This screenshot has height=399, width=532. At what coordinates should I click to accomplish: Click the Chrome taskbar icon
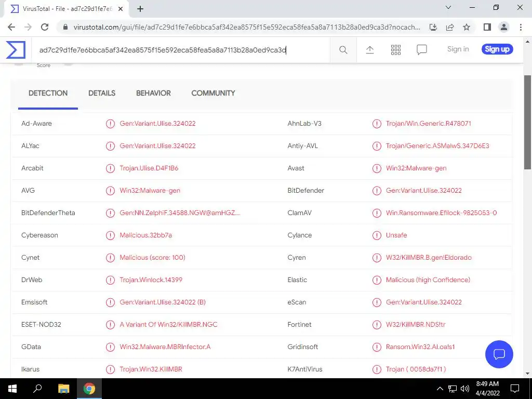click(89, 389)
